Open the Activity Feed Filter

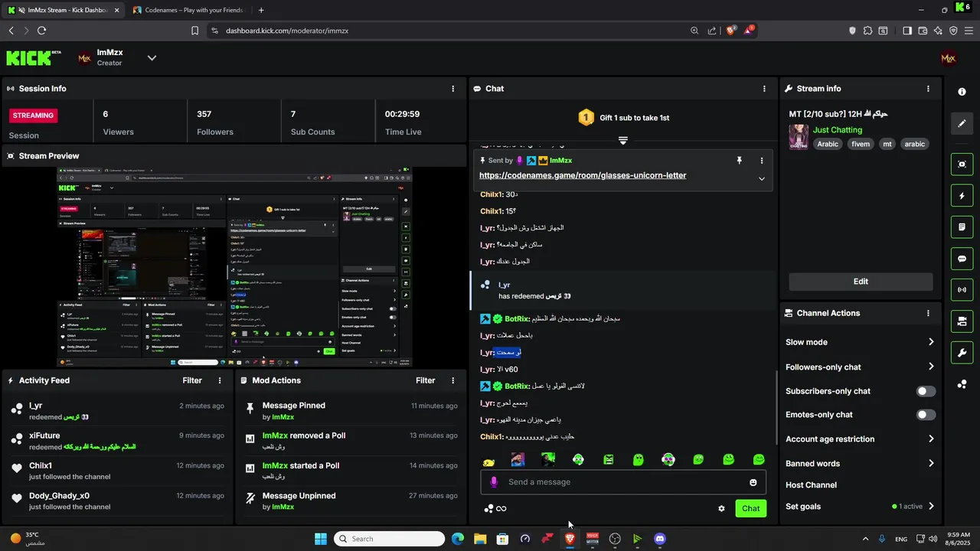pyautogui.click(x=192, y=380)
